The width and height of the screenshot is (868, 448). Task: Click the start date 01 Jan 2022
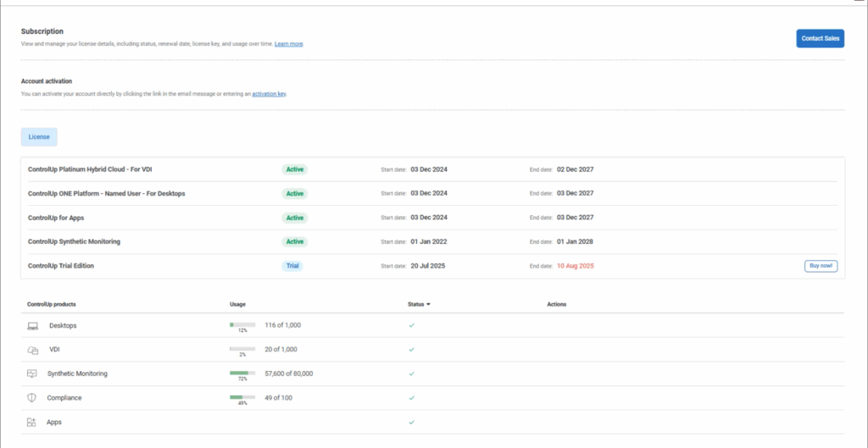(x=429, y=241)
